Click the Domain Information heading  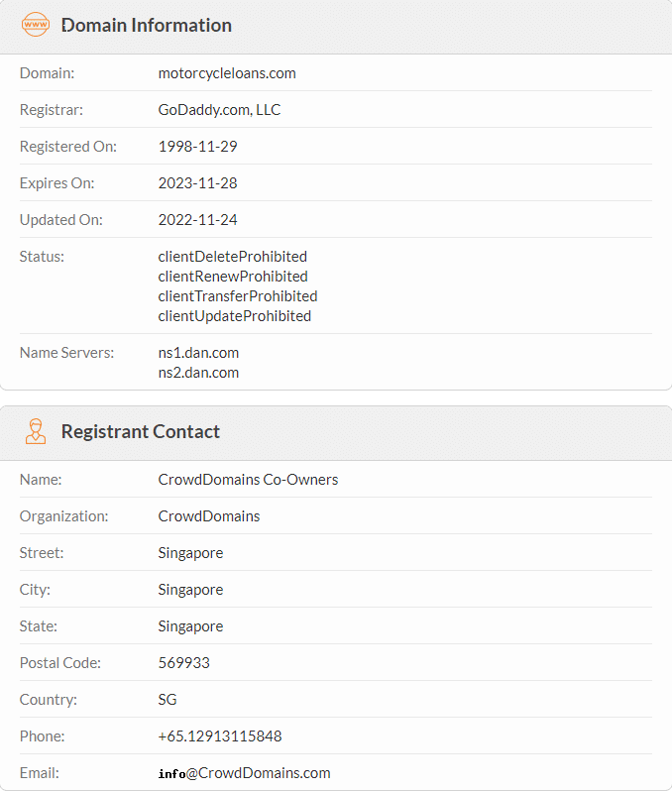[147, 25]
